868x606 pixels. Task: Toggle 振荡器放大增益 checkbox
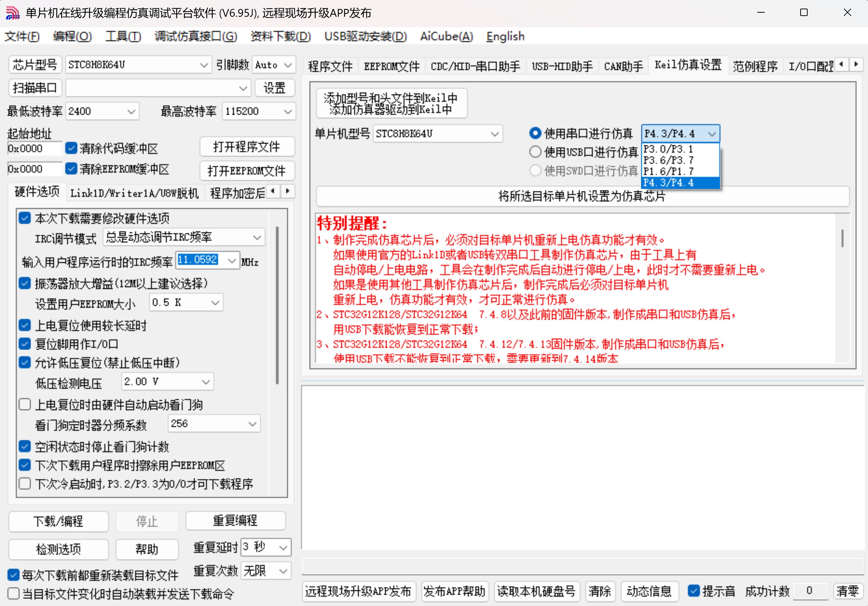pyautogui.click(x=25, y=283)
